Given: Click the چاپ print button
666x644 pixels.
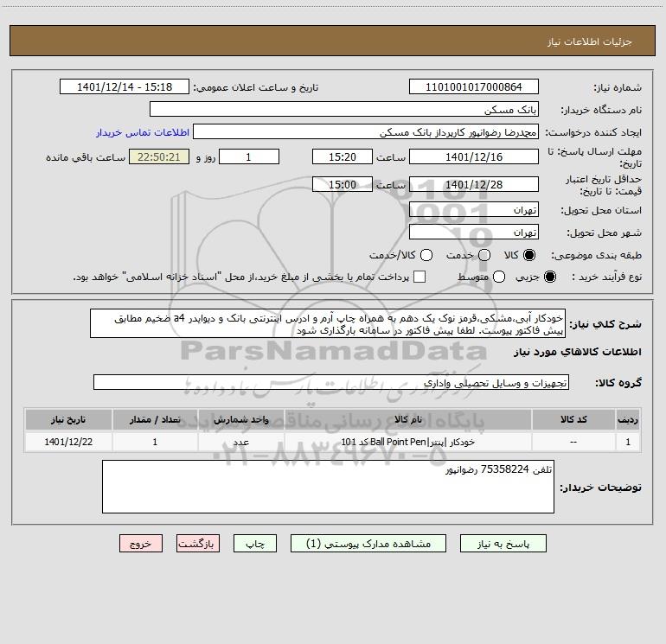Looking at the screenshot, I should point(255,544).
